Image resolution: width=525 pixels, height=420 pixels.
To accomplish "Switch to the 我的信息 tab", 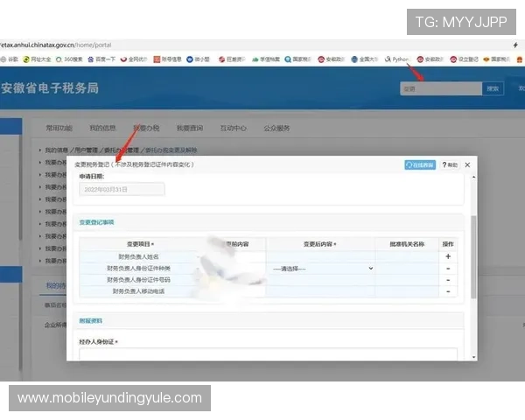I will pyautogui.click(x=102, y=128).
